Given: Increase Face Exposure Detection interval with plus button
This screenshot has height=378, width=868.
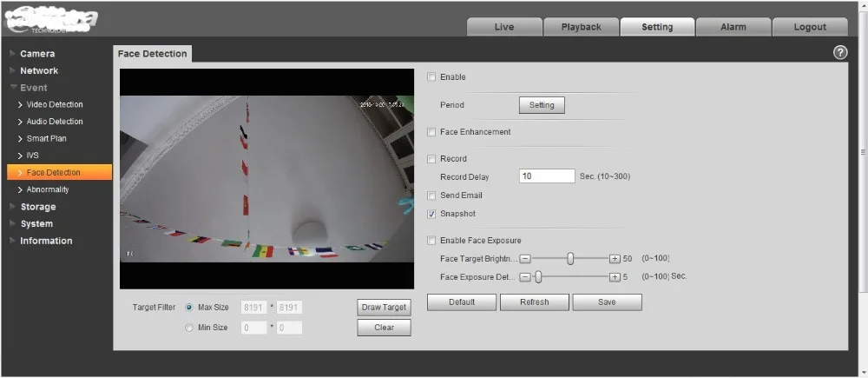Looking at the screenshot, I should pos(615,277).
